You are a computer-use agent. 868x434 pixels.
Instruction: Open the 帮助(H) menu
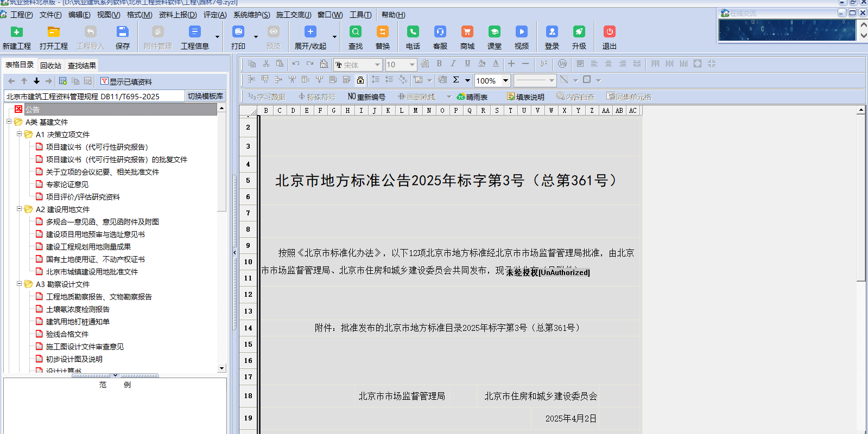tap(393, 15)
